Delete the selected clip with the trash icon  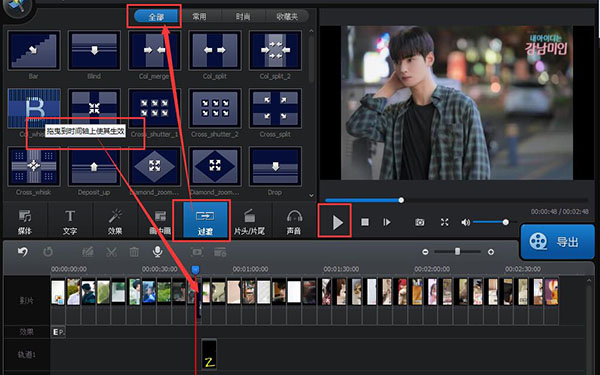point(134,251)
